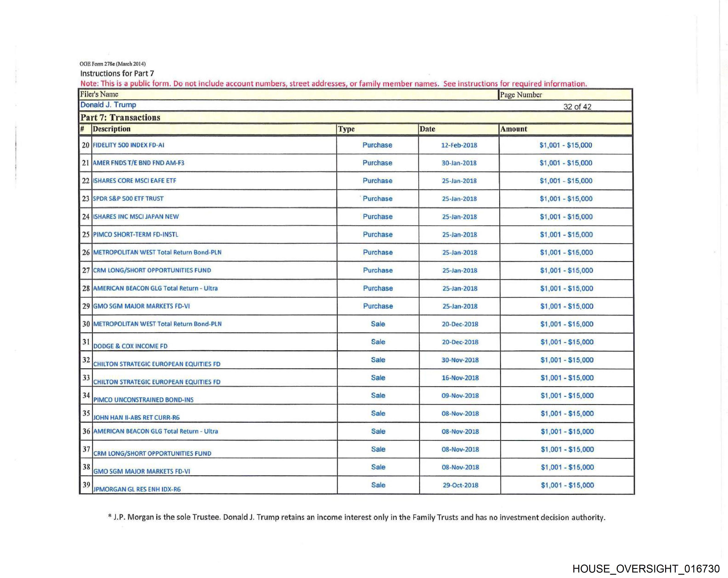
Task: Click the Date column header
Action: click(x=427, y=129)
